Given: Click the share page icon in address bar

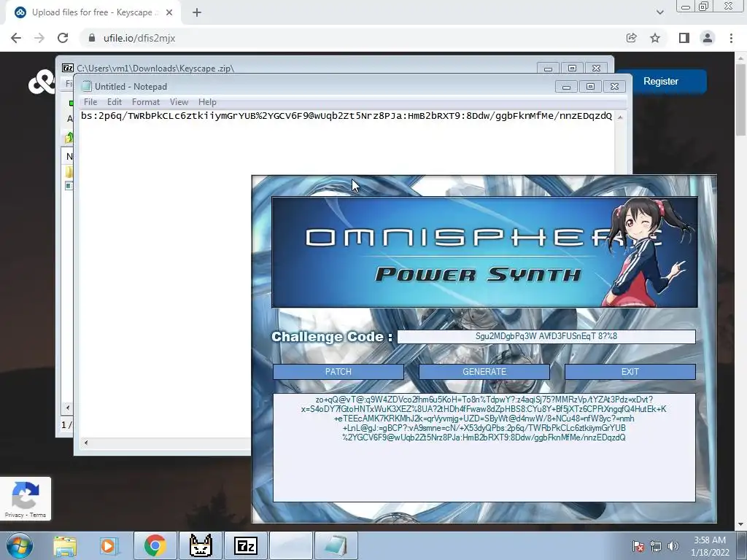Looking at the screenshot, I should tap(632, 38).
